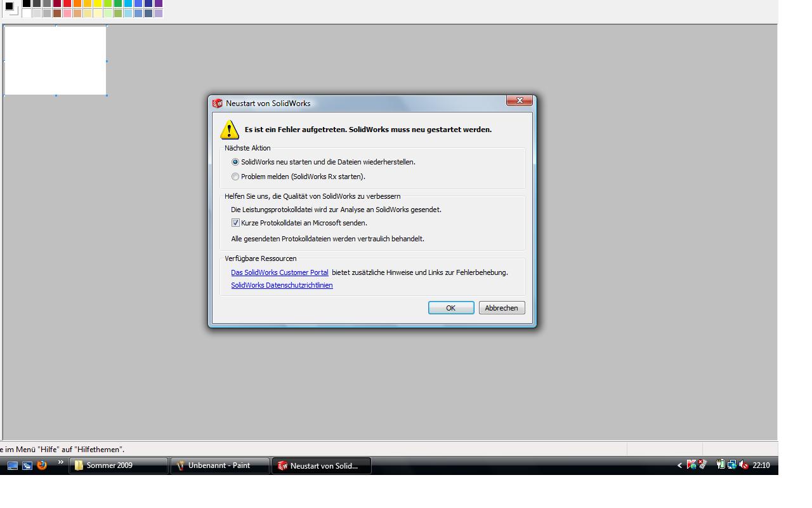Click the Switch Between Windows quick launch icon
This screenshot has width=812, height=508.
tap(27, 465)
